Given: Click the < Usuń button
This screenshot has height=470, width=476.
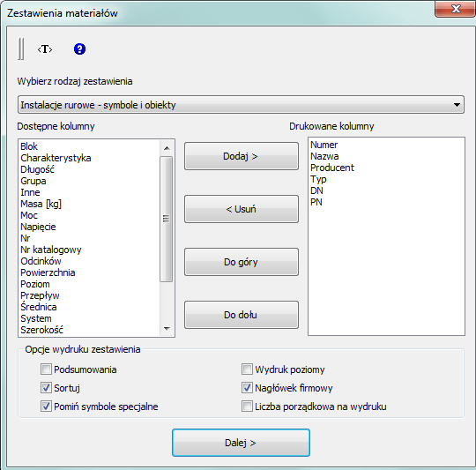Looking at the screenshot, I should coord(242,209).
